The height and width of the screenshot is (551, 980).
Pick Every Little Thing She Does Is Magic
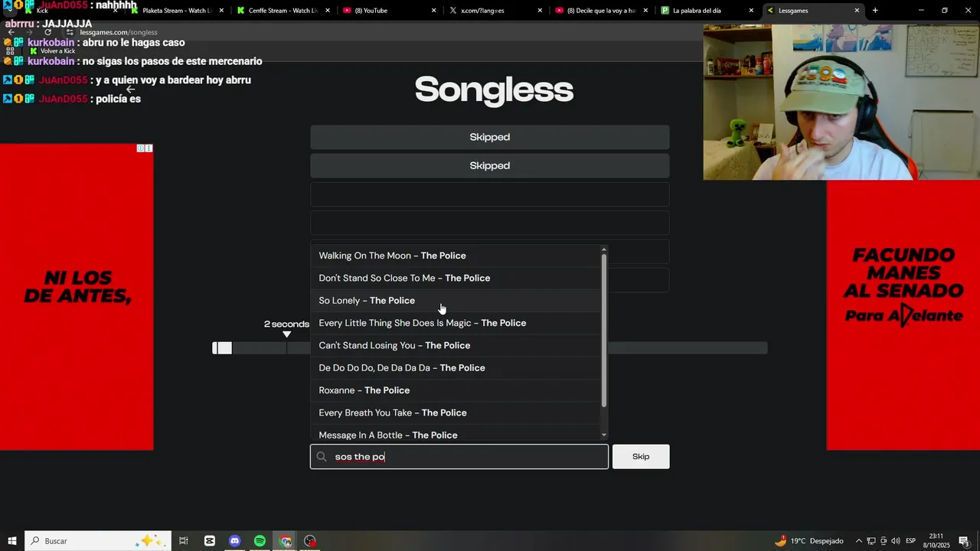[x=456, y=323]
